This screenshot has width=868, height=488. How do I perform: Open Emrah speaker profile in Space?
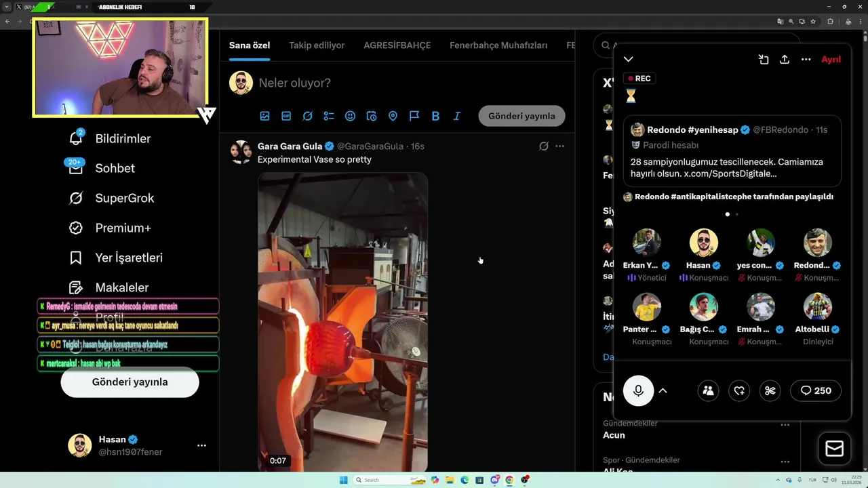pyautogui.click(x=761, y=307)
